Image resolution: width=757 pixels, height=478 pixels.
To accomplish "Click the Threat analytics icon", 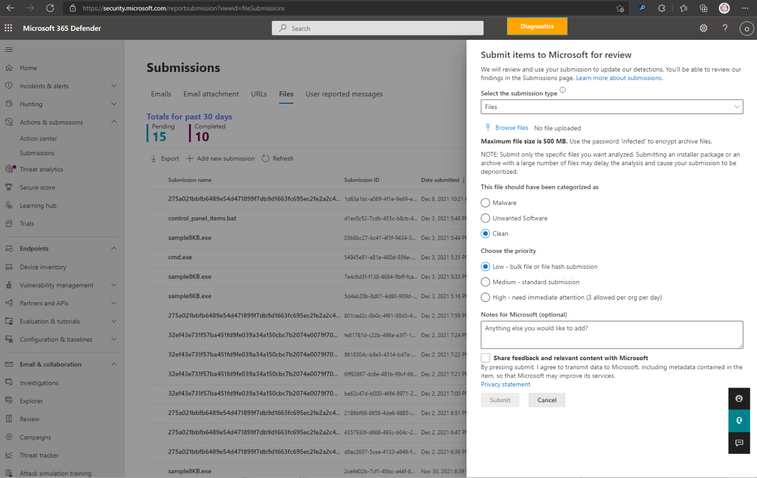I will point(10,169).
